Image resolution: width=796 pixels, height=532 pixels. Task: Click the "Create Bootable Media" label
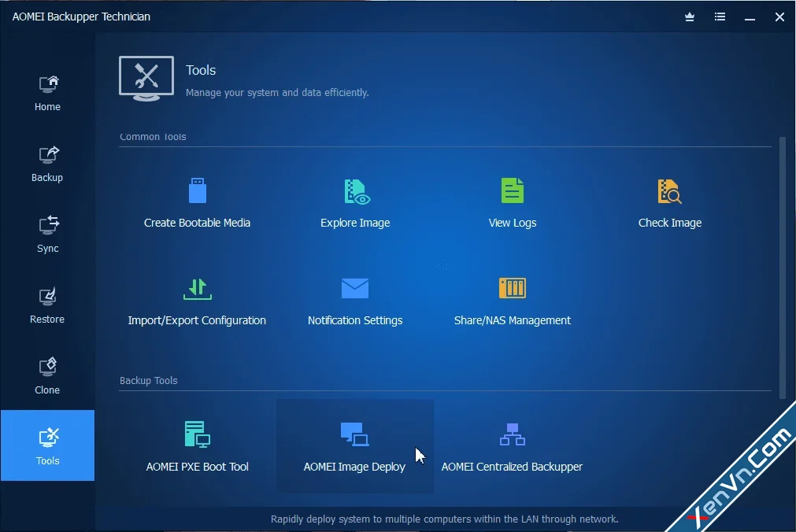[197, 223]
